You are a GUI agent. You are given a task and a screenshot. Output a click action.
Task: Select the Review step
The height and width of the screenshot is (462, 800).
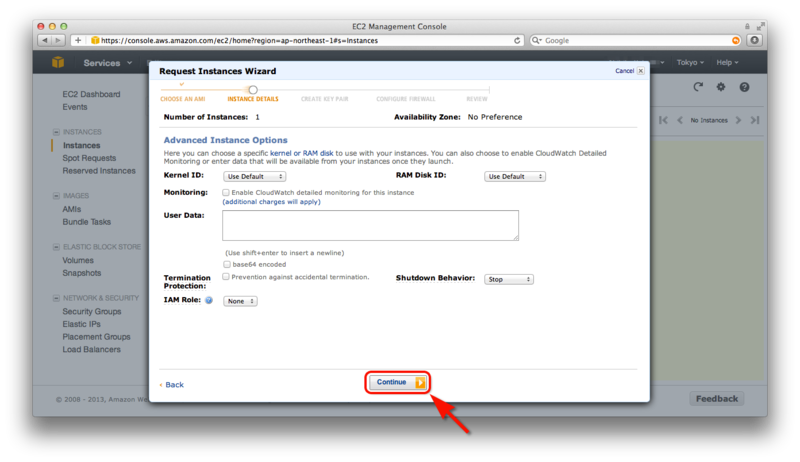477,99
